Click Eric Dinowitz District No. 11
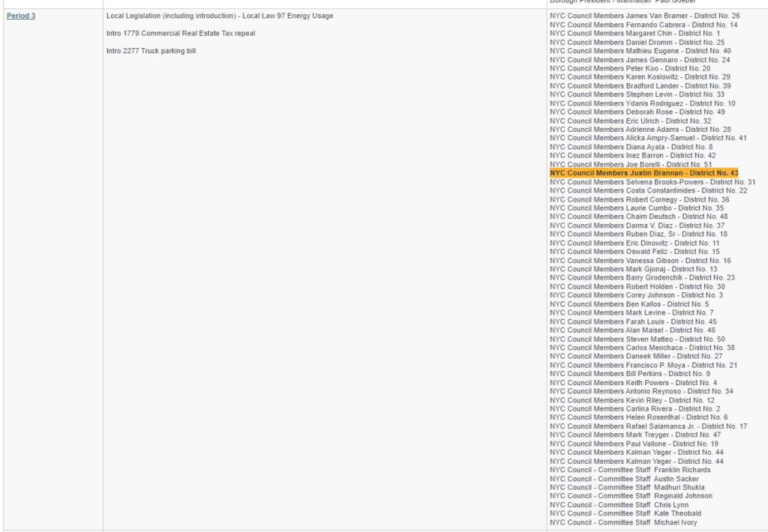This screenshot has width=768, height=532. pos(634,243)
